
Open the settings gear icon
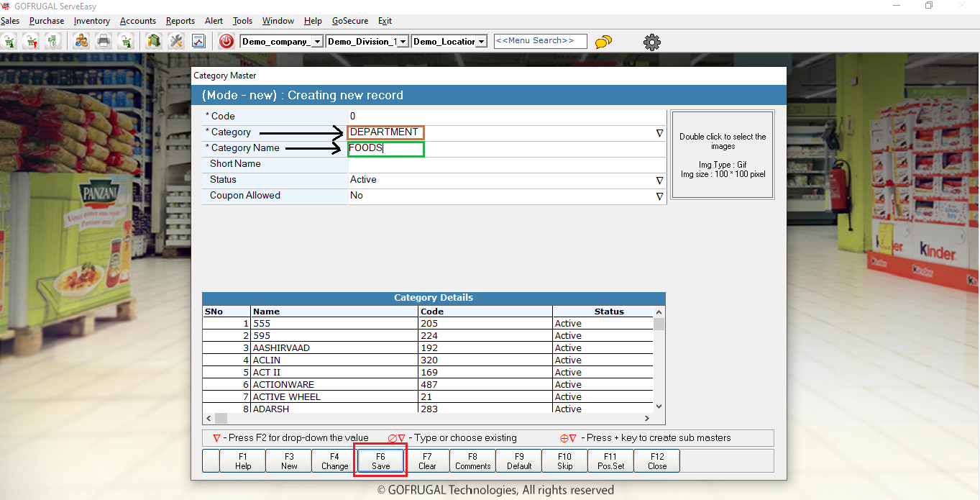(x=651, y=42)
